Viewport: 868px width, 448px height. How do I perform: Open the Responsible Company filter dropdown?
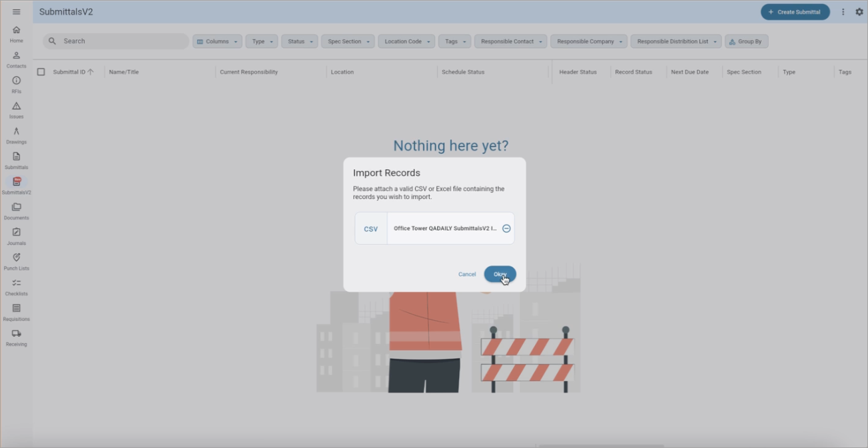click(589, 41)
